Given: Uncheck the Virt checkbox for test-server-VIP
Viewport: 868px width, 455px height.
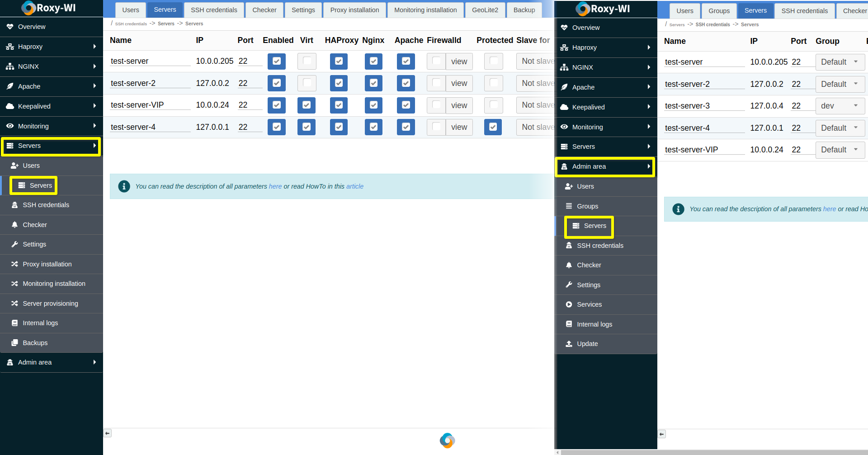Looking at the screenshot, I should pyautogui.click(x=307, y=105).
